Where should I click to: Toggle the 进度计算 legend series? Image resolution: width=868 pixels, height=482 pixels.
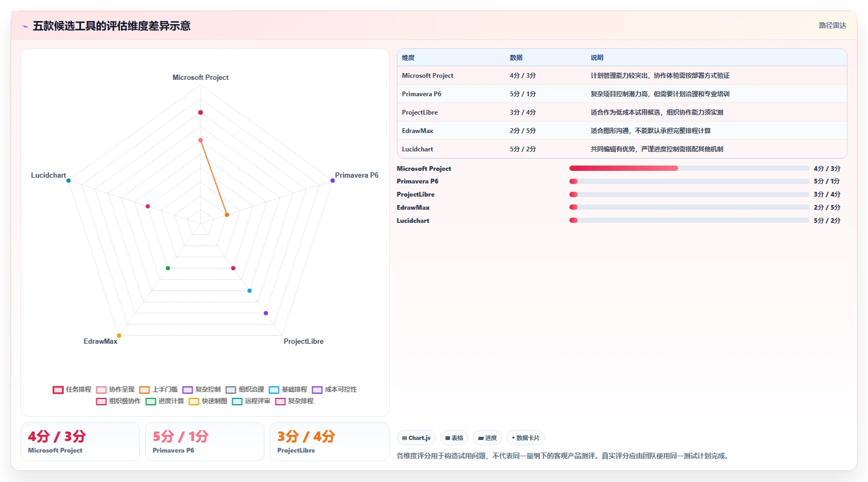coord(165,401)
